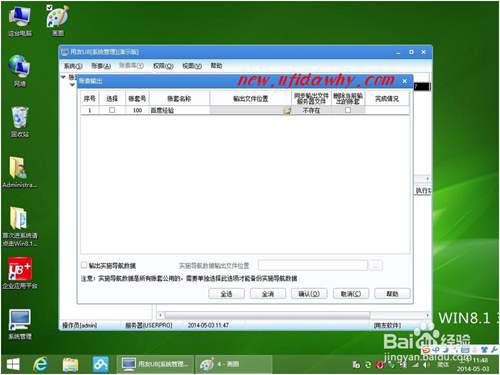Open the 帮助 menu in menu bar

216,66
